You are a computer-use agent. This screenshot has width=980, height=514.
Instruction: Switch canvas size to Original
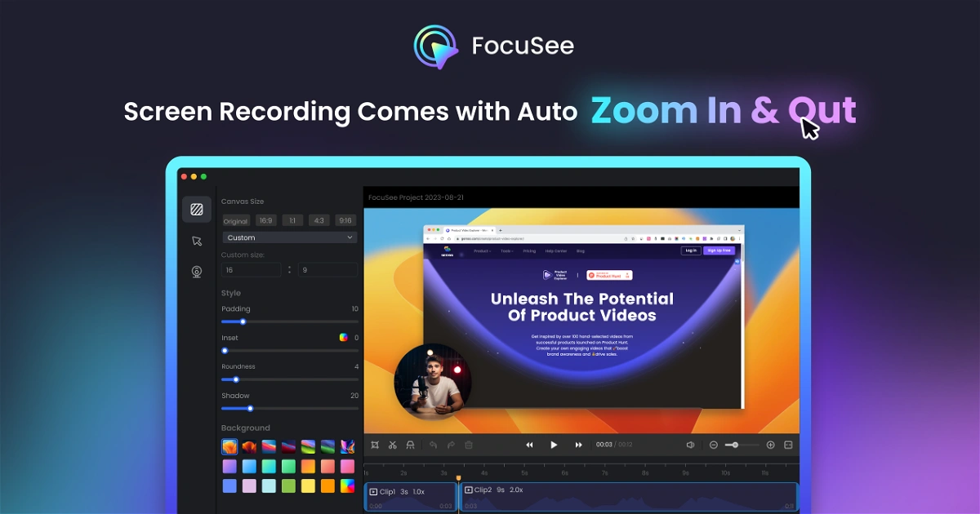click(235, 220)
